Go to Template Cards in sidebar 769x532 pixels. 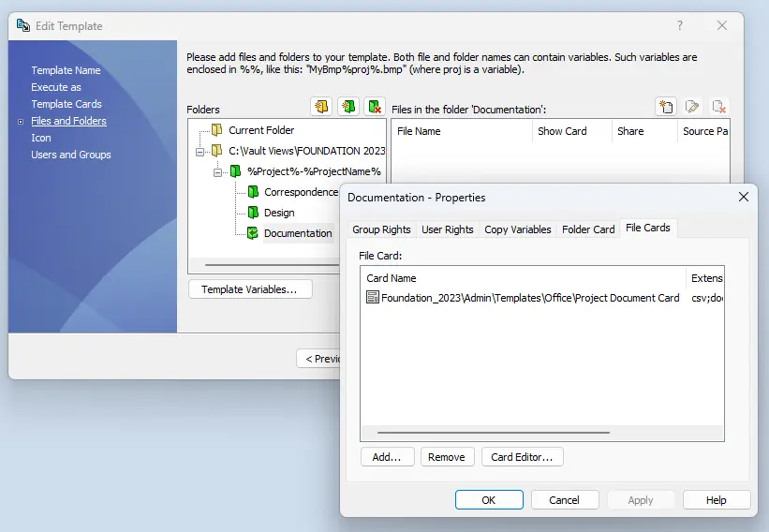(67, 104)
